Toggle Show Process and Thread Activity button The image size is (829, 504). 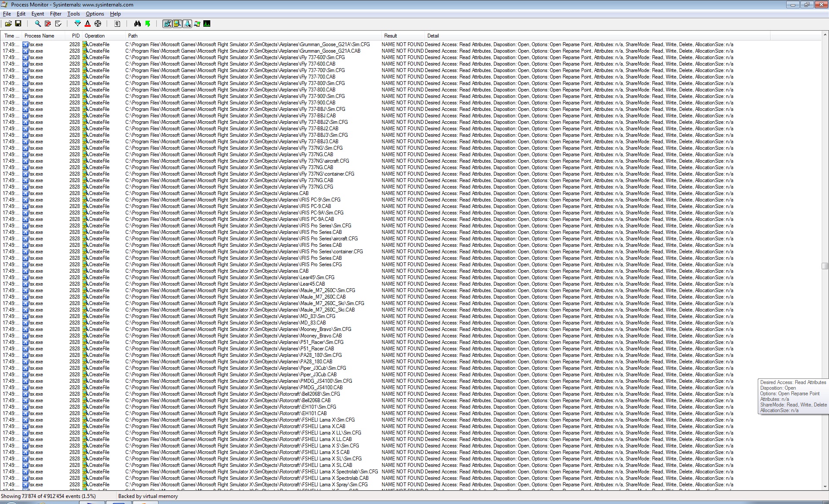pos(197,24)
